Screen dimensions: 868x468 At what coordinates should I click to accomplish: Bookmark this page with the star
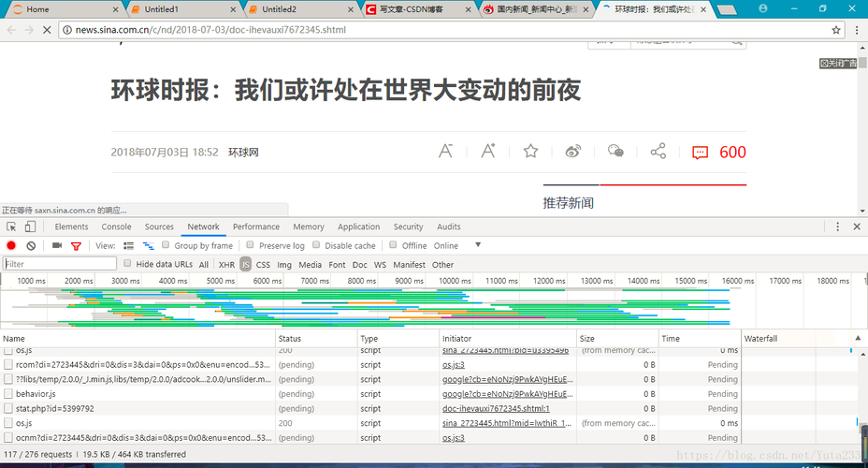tap(836, 30)
